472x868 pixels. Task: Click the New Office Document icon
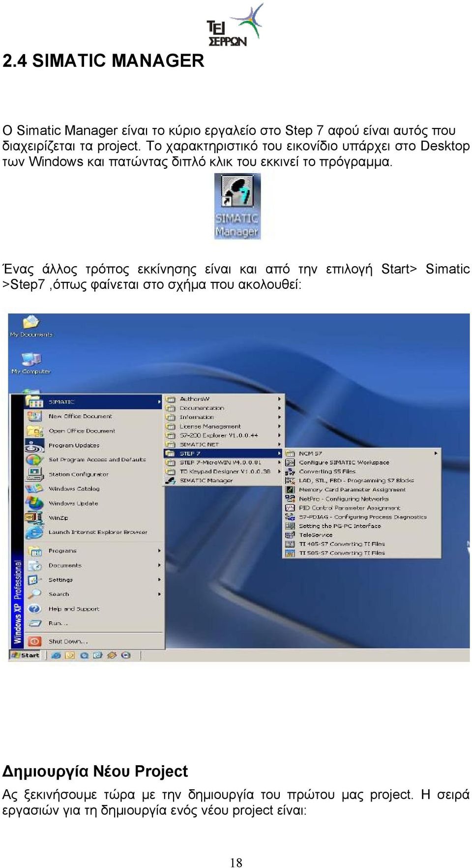point(34,417)
